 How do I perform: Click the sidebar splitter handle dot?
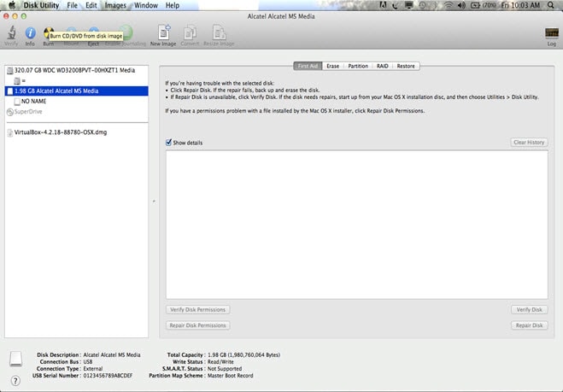pyautogui.click(x=154, y=202)
